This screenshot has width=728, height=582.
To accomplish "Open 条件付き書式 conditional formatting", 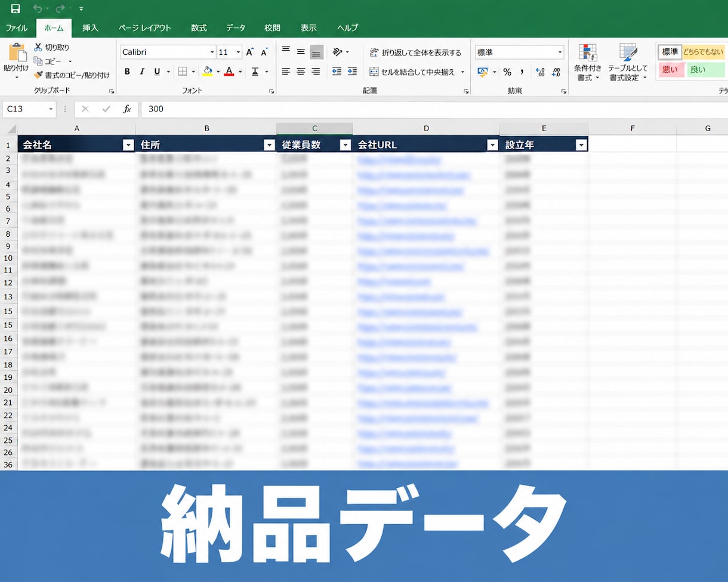I will pos(588,62).
